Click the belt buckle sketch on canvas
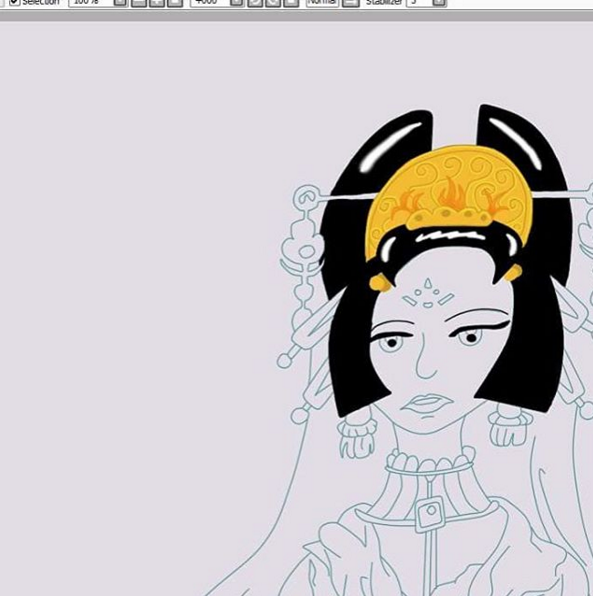593x596 pixels. [x=430, y=513]
